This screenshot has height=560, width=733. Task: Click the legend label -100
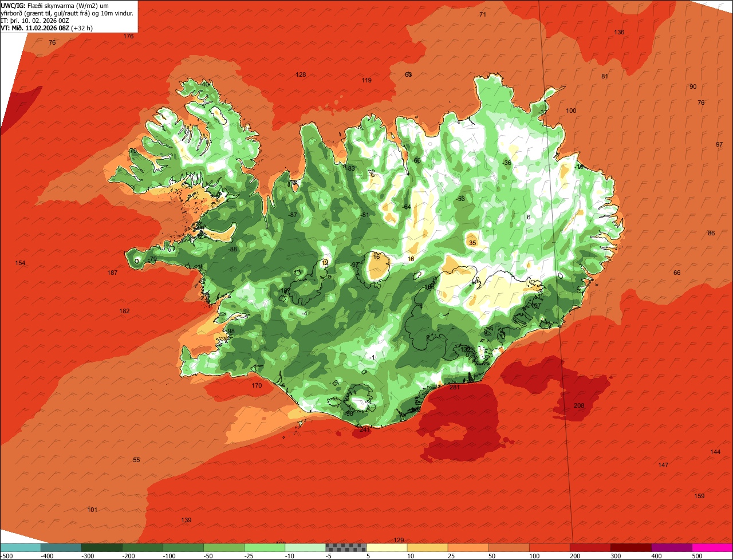pos(169,555)
